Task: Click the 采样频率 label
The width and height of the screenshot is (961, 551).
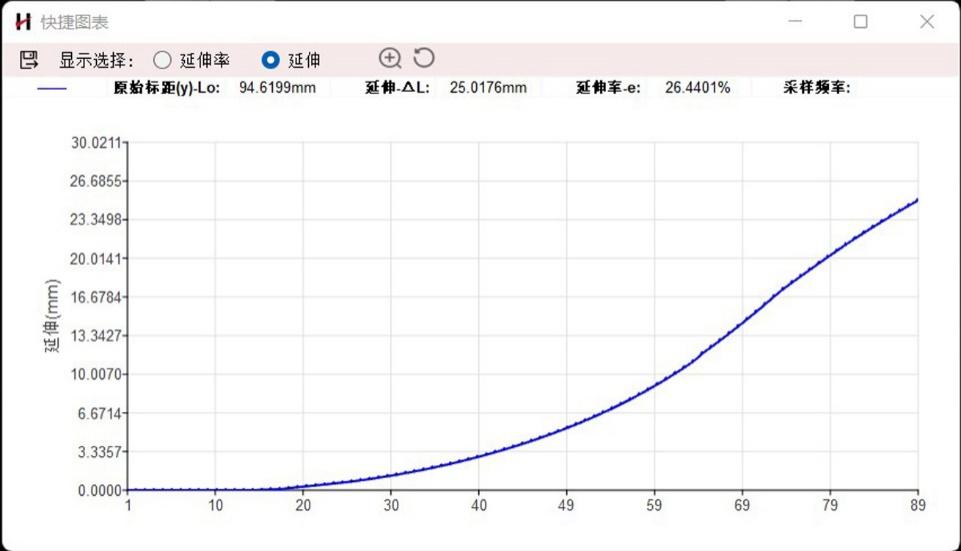Action: tap(816, 88)
